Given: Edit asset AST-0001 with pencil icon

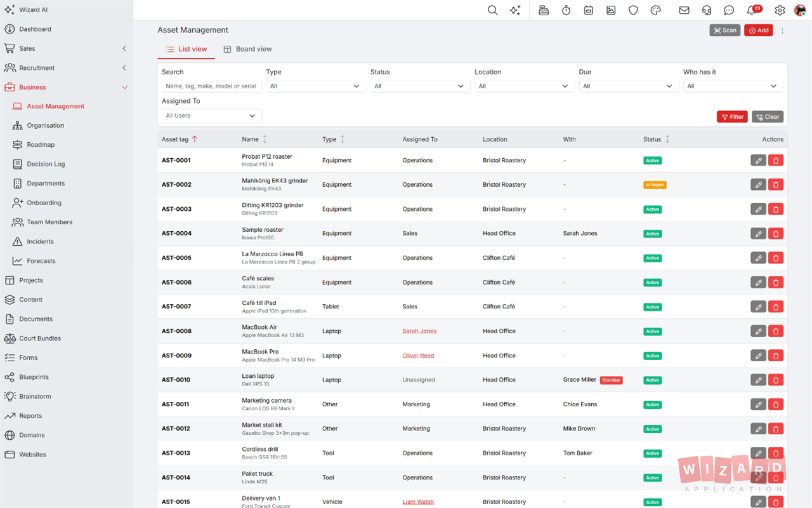Looking at the screenshot, I should 758,161.
